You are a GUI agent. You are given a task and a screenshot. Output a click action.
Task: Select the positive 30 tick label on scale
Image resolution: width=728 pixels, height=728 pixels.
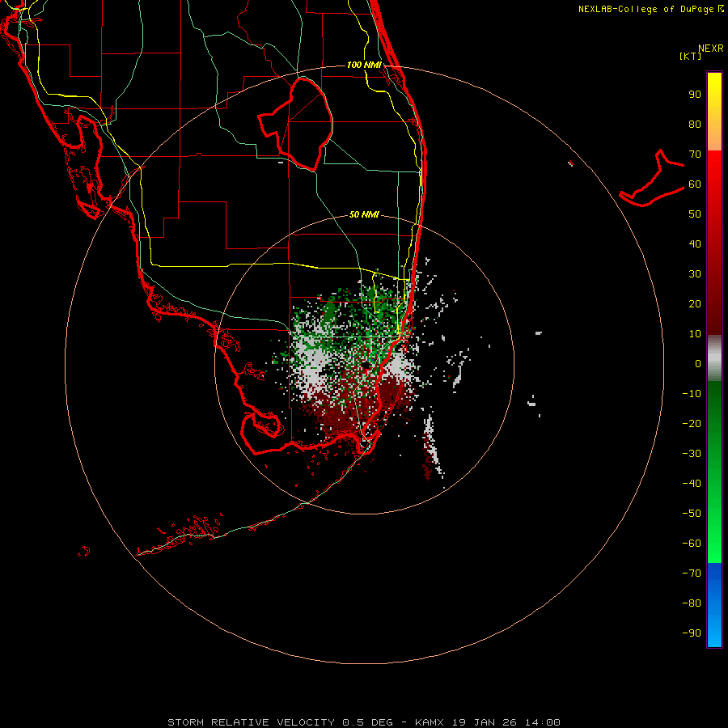(x=695, y=274)
